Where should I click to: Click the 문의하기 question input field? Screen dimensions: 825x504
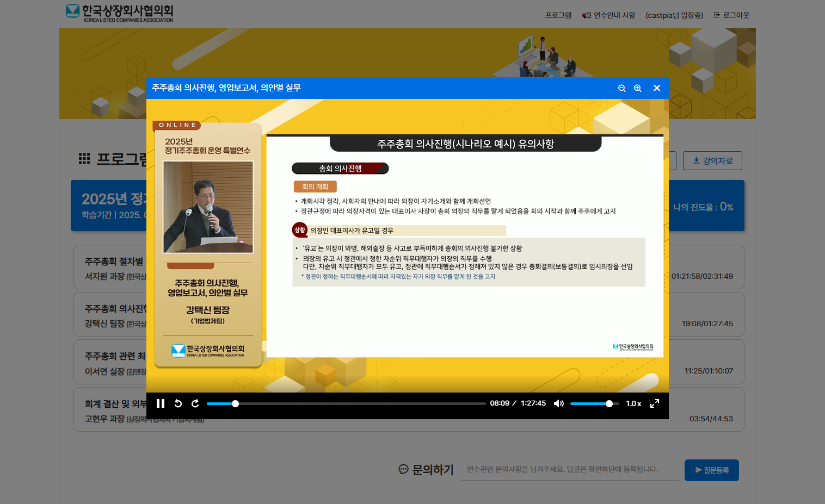(570, 470)
